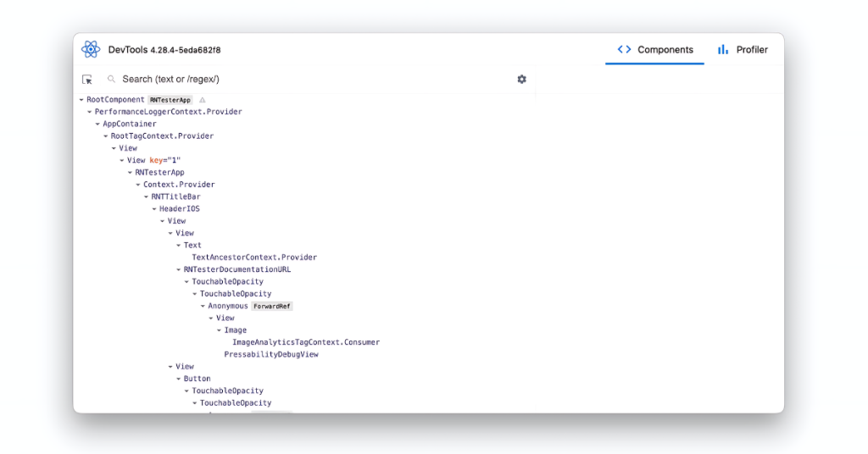The image size is (868, 454).
Task: Select the TextAncestorContext.Provider component
Action: click(x=254, y=257)
